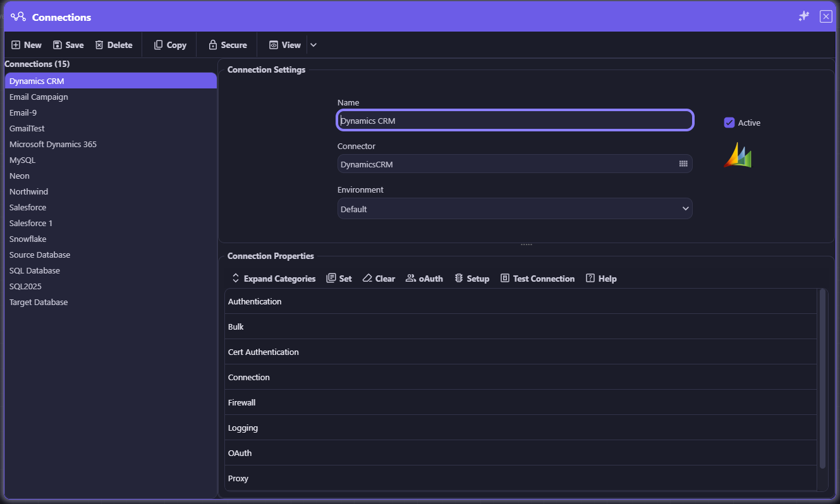Select the Snowflake connection
The width and height of the screenshot is (840, 504).
(111, 239)
